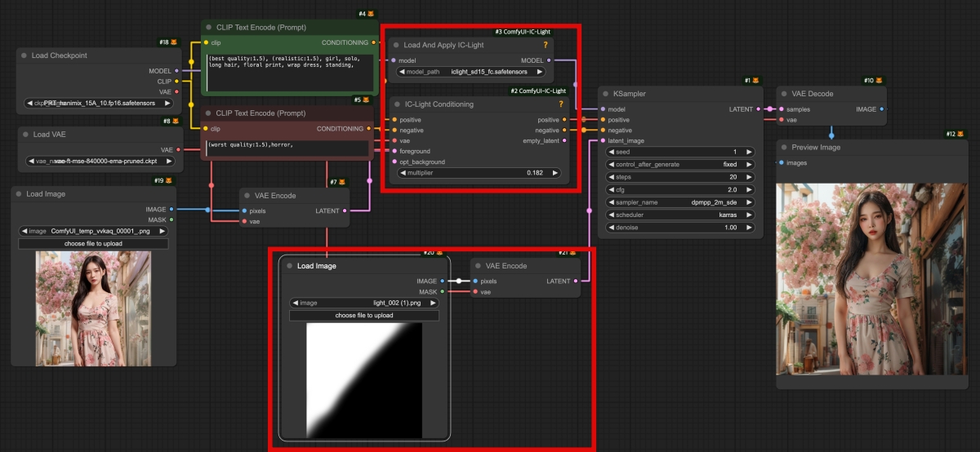This screenshot has height=452, width=980.
Task: Toggle collapse dot on Load Image with ComfyUI_temp file
Action: 20,194
